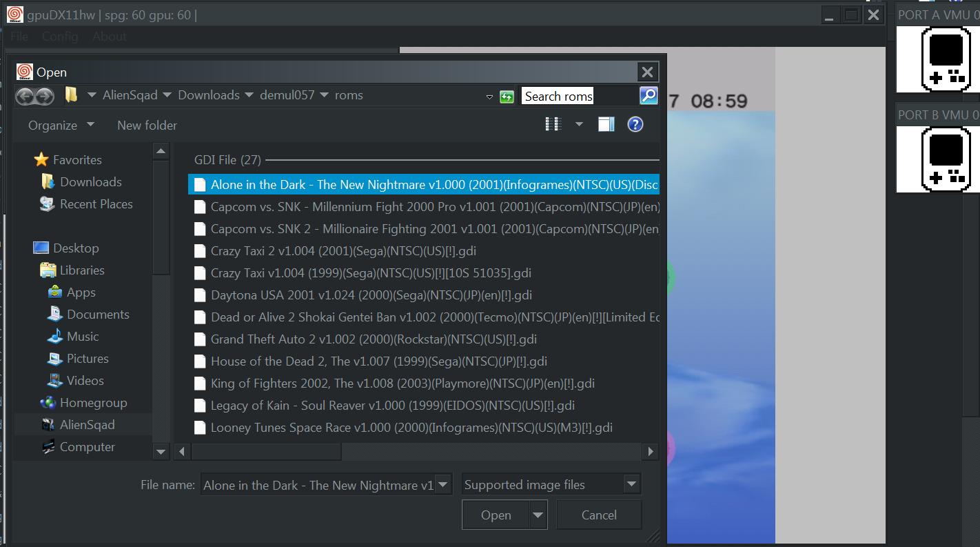Open the address bar history dropdown
This screenshot has width=980, height=547.
(489, 97)
